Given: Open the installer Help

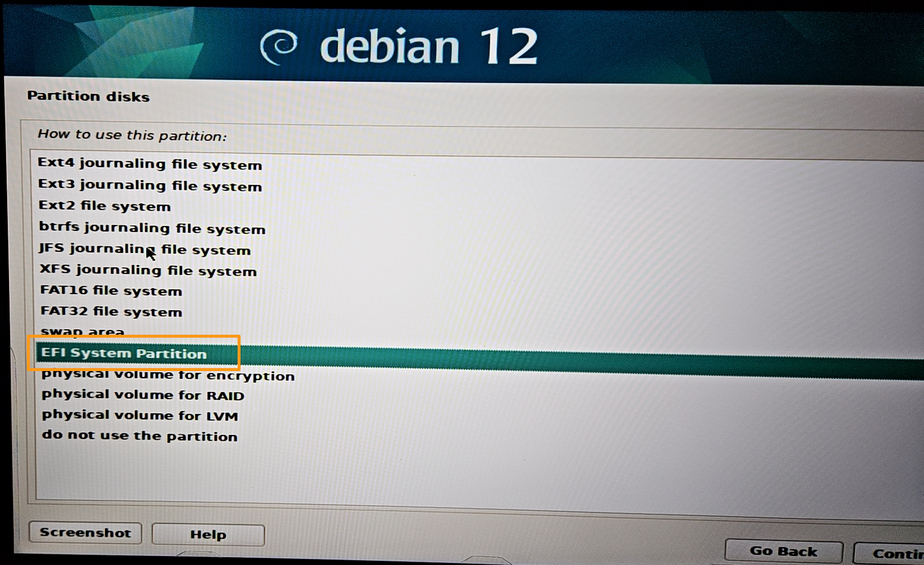Looking at the screenshot, I should point(208,535).
